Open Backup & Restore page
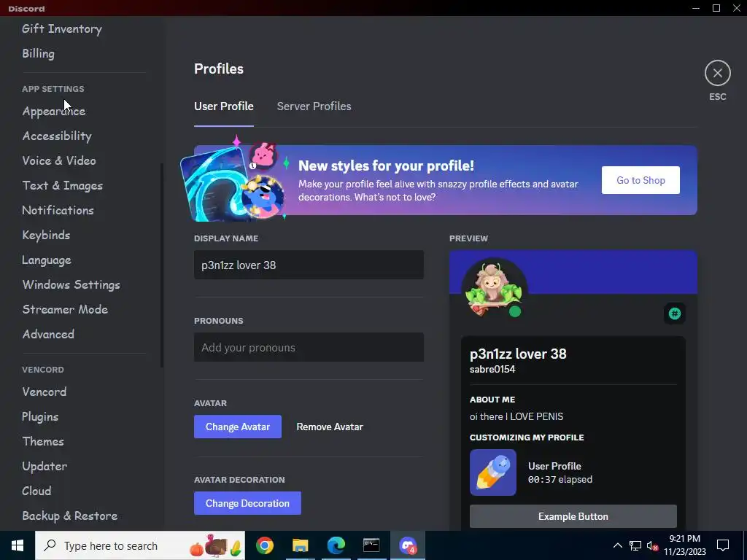This screenshot has width=747, height=560. (69, 516)
